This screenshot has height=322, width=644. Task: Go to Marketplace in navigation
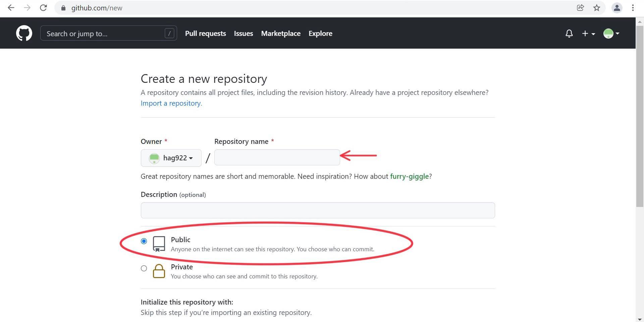[x=281, y=34]
